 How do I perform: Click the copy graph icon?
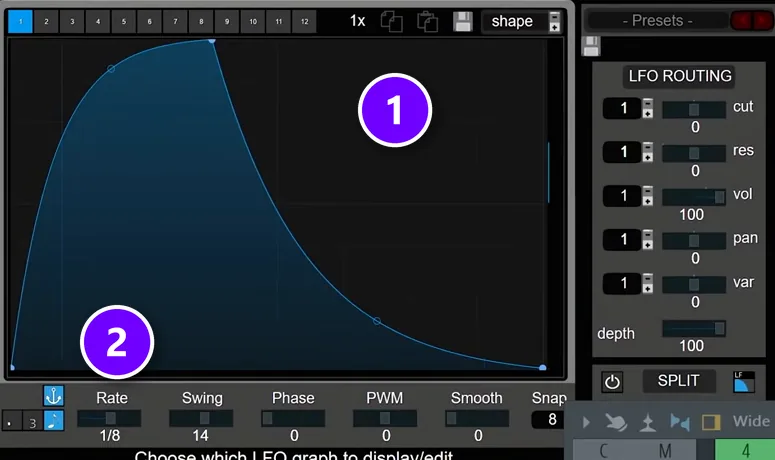[391, 22]
